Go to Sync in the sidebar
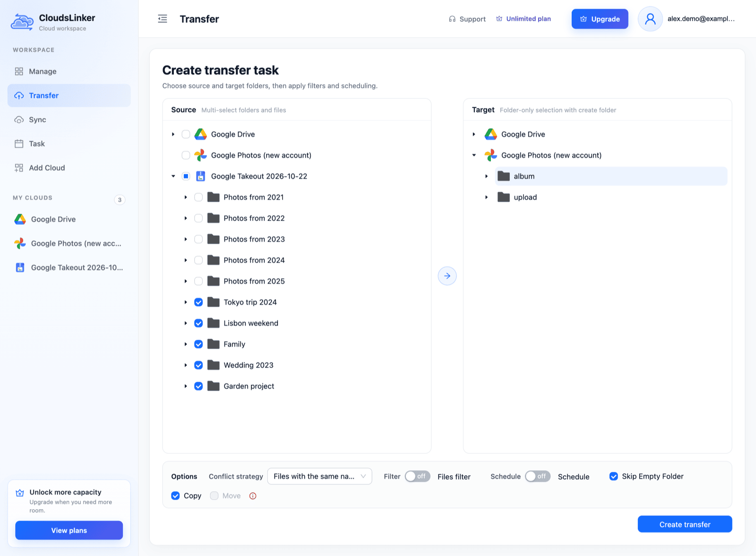 69,120
